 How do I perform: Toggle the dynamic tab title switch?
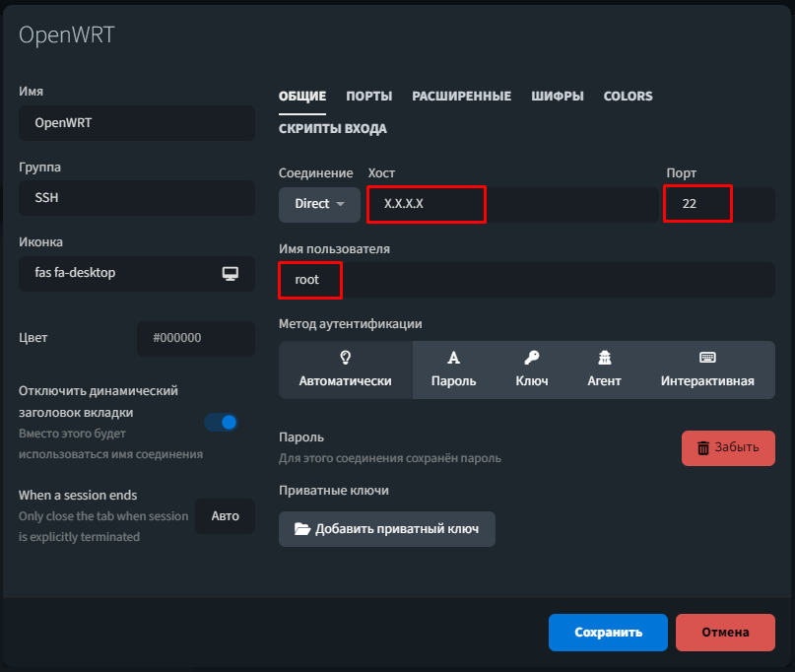(221, 422)
